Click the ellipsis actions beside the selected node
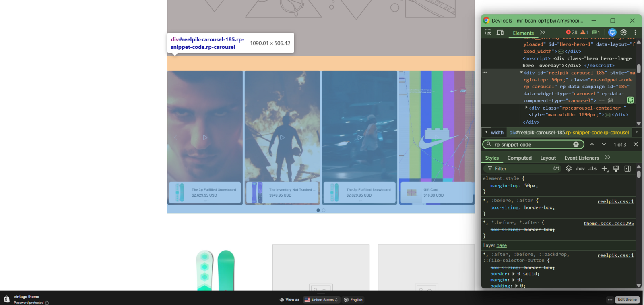Image resolution: width=644 pixels, height=305 pixels. click(x=485, y=73)
